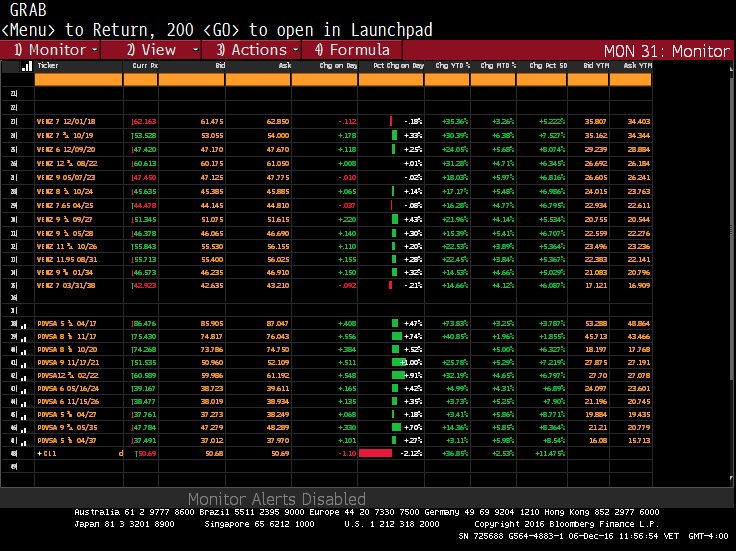Open chart icon for PDVSA 8 11/17 row

tap(24, 338)
